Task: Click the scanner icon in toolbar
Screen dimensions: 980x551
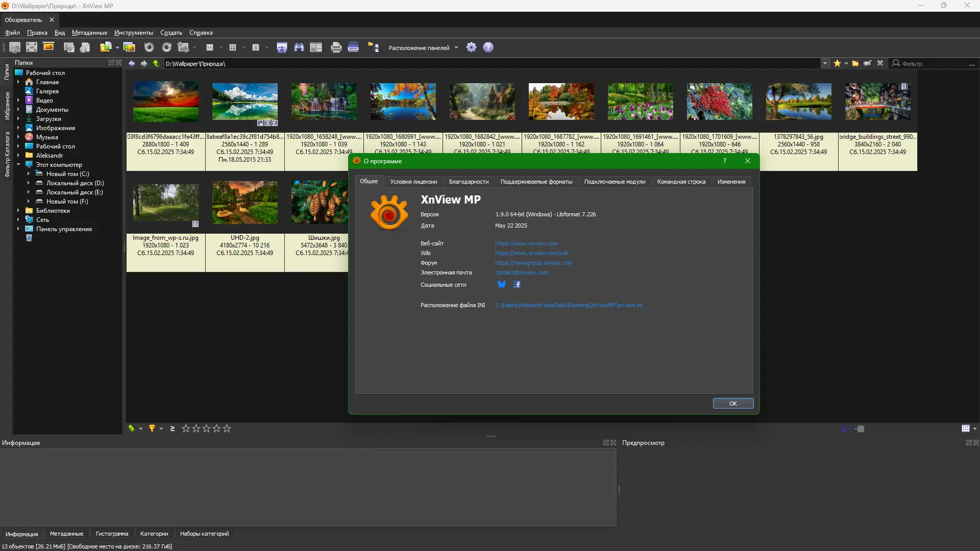Action: coord(353,47)
